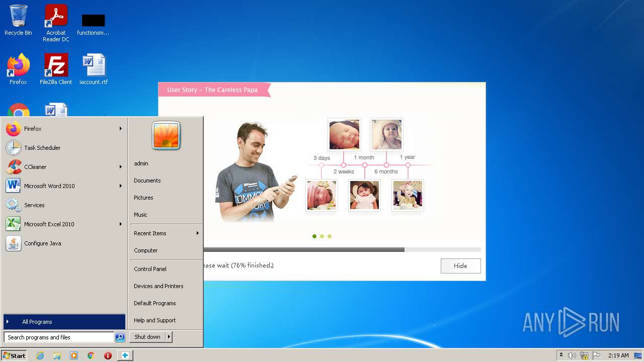644x362 pixels.
Task: Open Firefox from the Start menu list
Action: (x=63, y=129)
